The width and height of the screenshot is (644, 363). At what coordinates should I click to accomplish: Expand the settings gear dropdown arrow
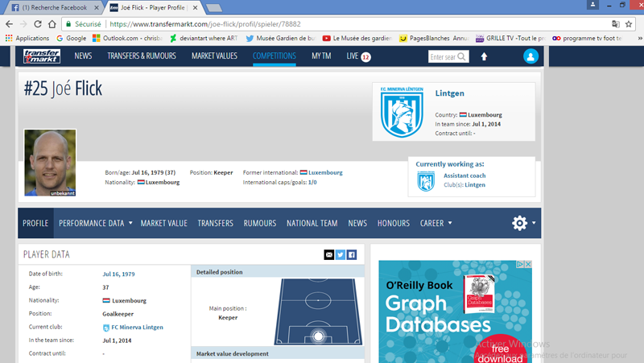[x=534, y=223]
